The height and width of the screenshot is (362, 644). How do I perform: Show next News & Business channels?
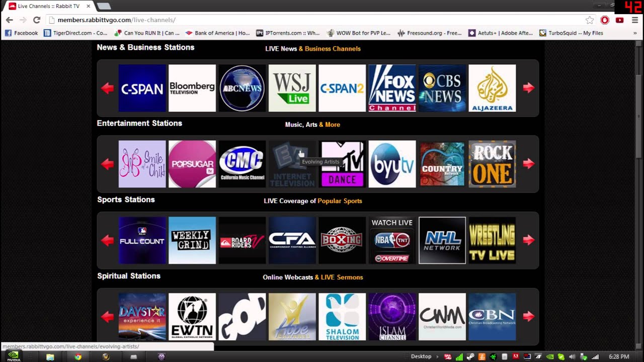point(528,88)
